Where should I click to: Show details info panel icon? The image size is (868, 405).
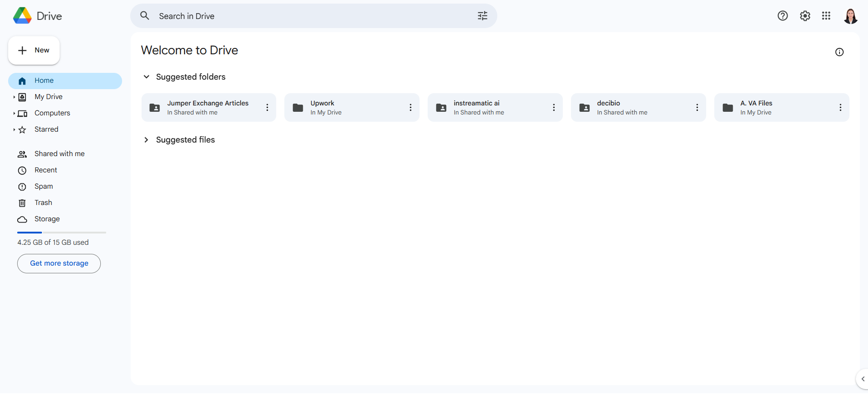(x=839, y=52)
